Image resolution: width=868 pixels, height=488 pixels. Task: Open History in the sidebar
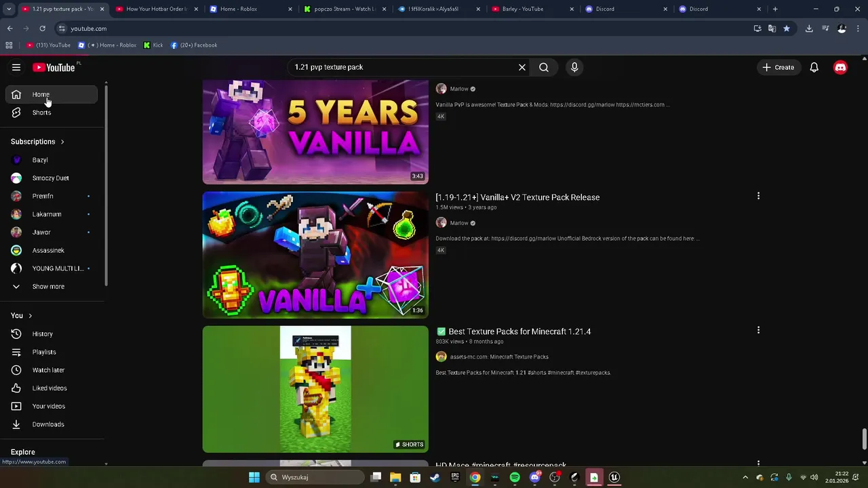(x=52, y=334)
